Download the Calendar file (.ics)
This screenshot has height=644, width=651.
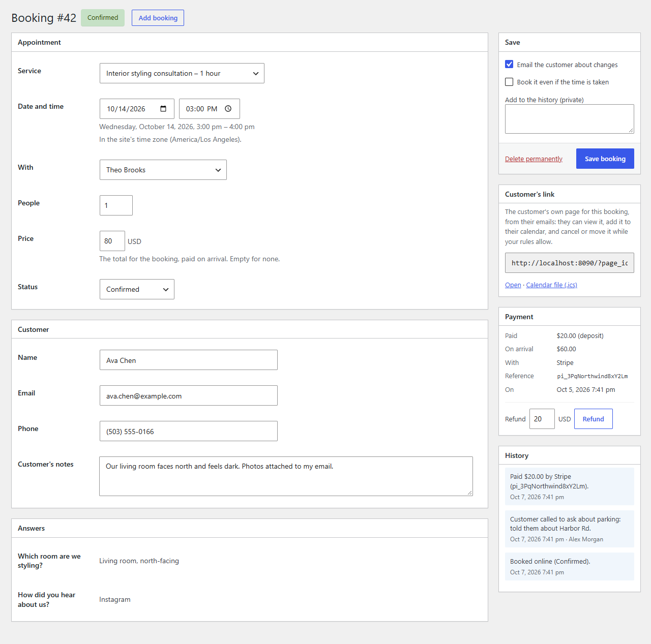(551, 285)
